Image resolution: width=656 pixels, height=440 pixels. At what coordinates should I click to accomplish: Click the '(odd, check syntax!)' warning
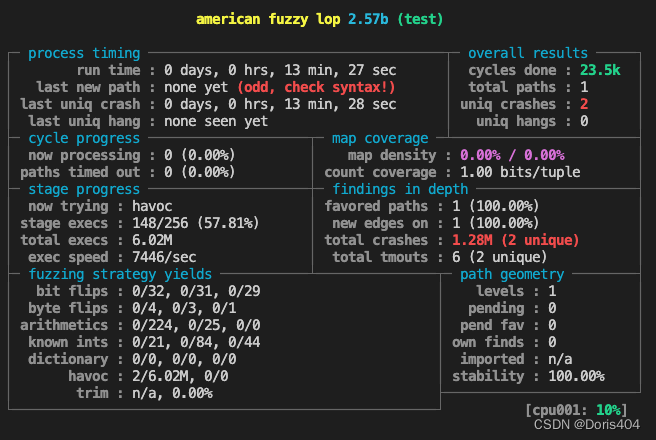pos(316,87)
